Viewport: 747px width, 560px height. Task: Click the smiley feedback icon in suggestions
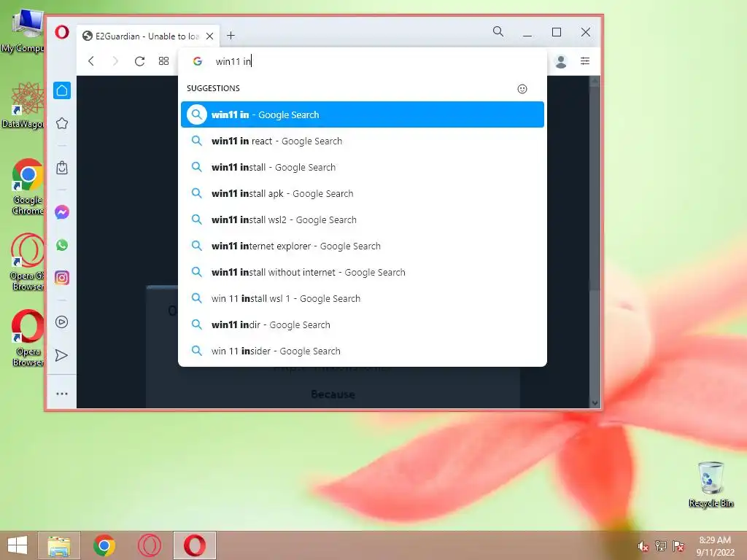[522, 89]
